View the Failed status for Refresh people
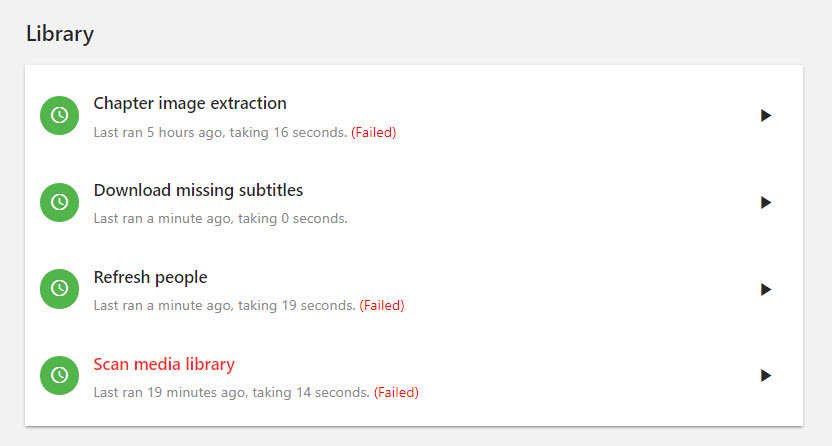Screen dimensions: 832x446 coord(382,305)
